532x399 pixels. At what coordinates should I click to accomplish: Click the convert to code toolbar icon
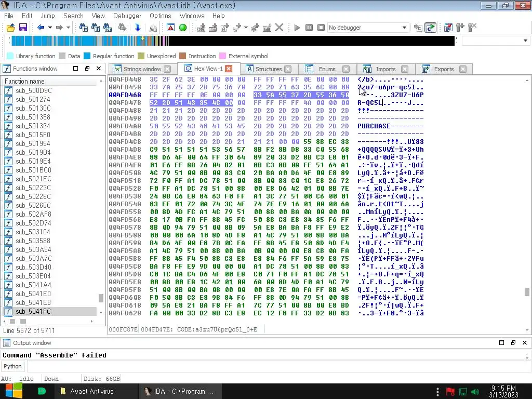(x=201, y=28)
